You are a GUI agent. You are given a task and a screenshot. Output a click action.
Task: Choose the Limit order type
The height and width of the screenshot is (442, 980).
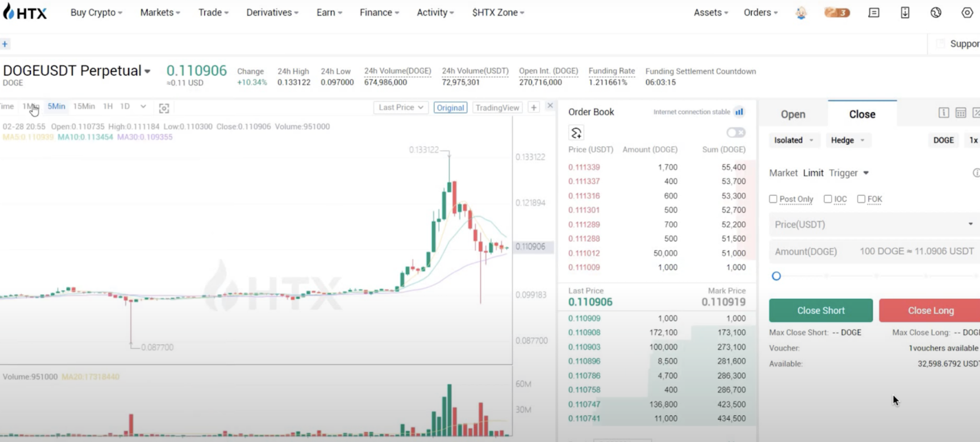tap(813, 173)
